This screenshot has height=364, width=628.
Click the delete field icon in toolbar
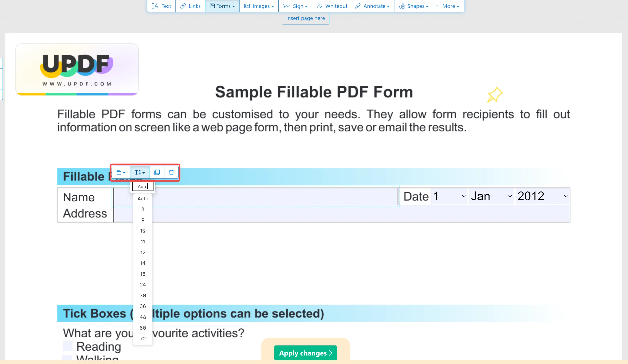(x=172, y=172)
